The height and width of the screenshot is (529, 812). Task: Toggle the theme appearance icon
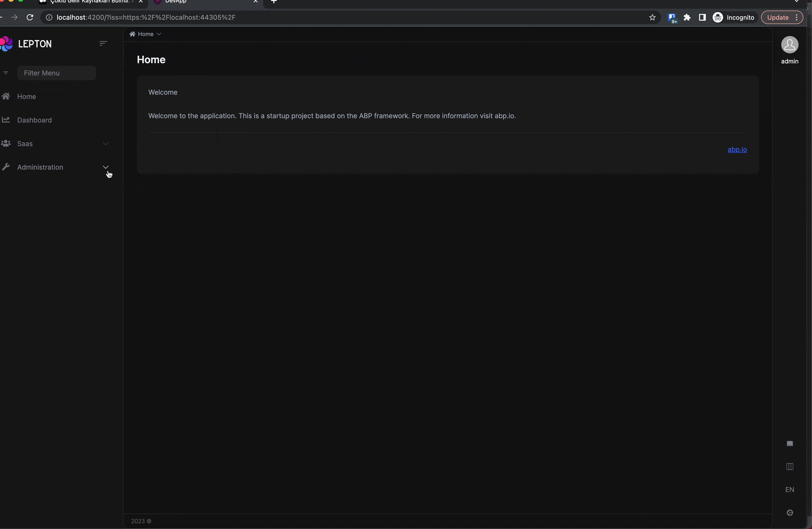(x=789, y=443)
